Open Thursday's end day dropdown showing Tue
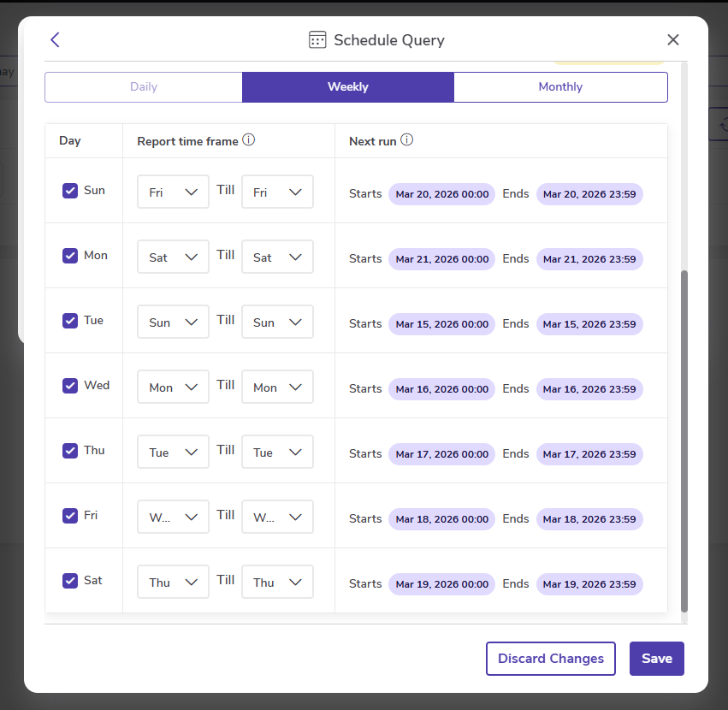 pos(277,453)
